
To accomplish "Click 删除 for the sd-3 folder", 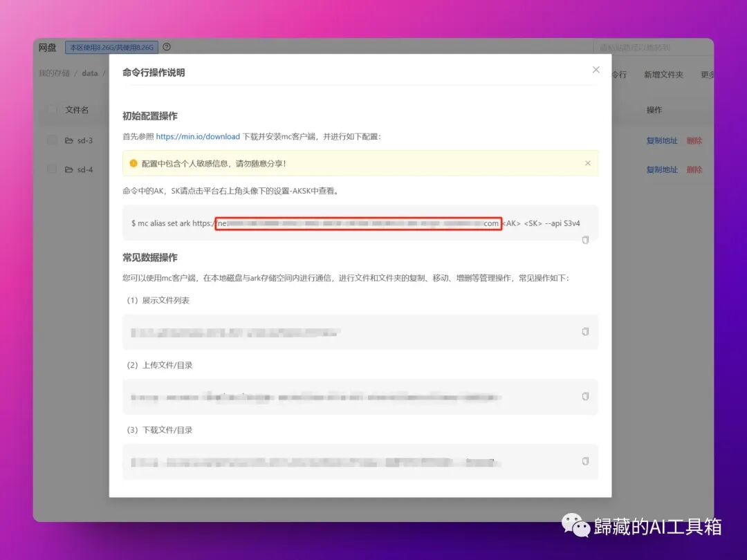I will click(x=694, y=140).
